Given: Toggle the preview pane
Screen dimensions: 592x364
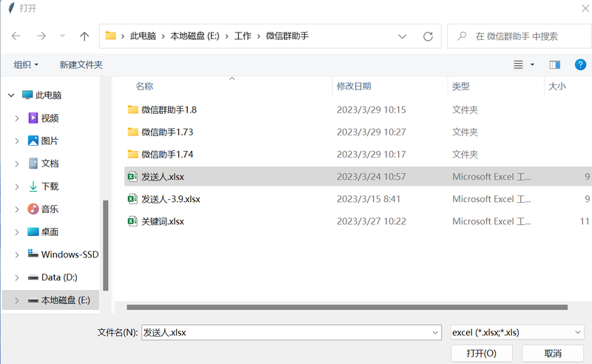Looking at the screenshot, I should pyautogui.click(x=554, y=65).
